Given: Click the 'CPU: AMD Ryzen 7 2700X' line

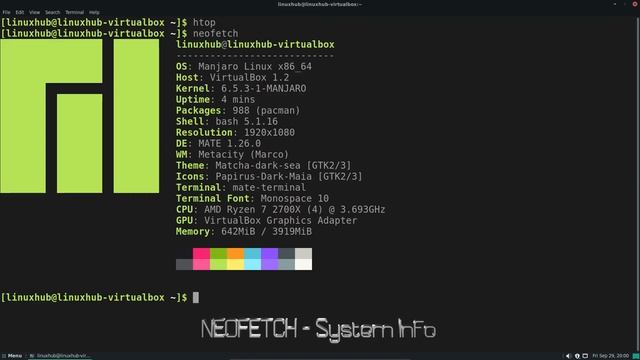Looking at the screenshot, I should point(280,210).
